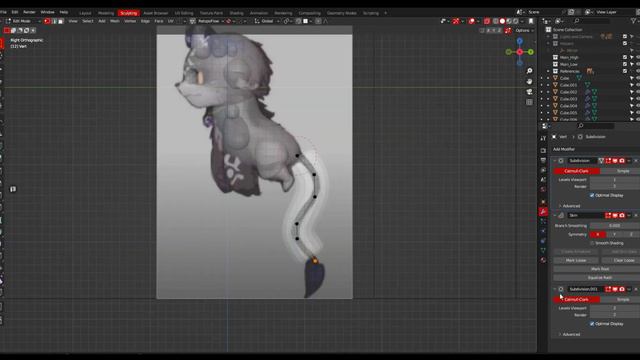Click the outliner filter funnel icon

pyautogui.click(x=634, y=21)
